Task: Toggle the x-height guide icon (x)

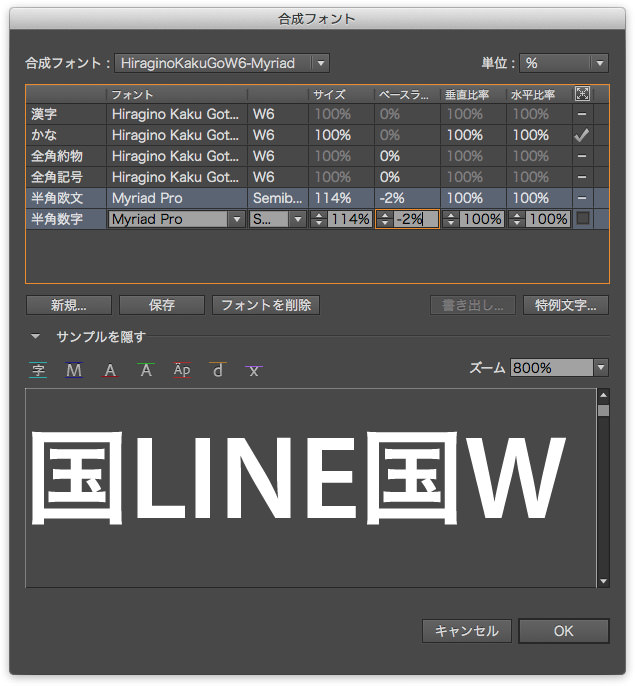Action: pos(253,371)
